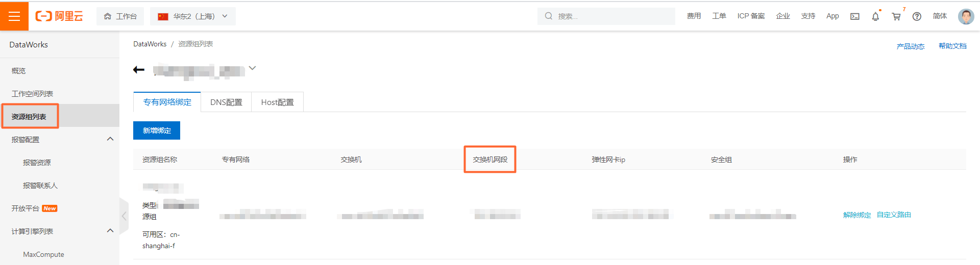
Task: Open 报警资源 in the sidebar
Action: [x=37, y=163]
